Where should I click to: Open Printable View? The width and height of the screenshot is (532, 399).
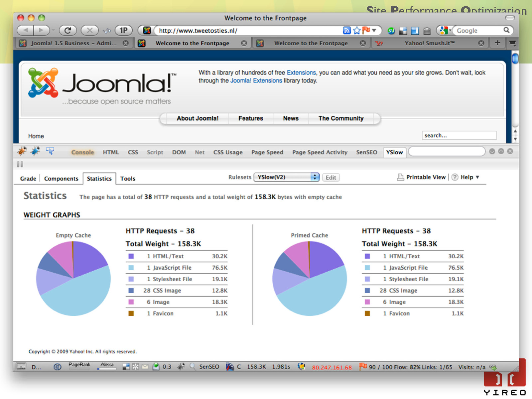click(422, 177)
